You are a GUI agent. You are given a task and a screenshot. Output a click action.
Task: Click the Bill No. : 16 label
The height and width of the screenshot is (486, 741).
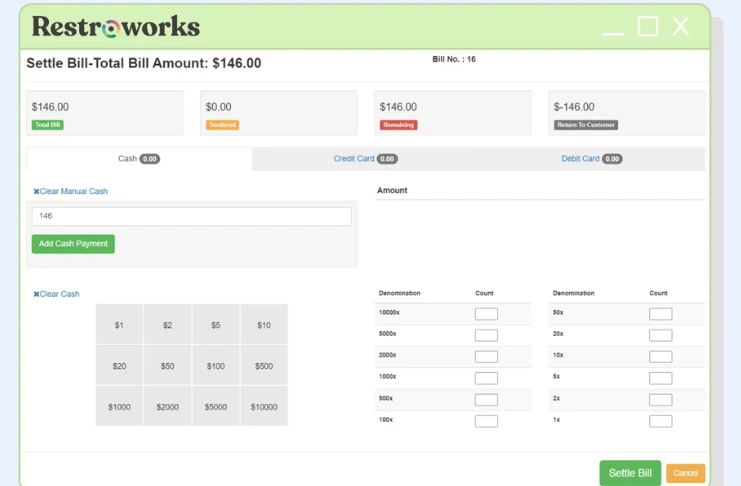[454, 59]
